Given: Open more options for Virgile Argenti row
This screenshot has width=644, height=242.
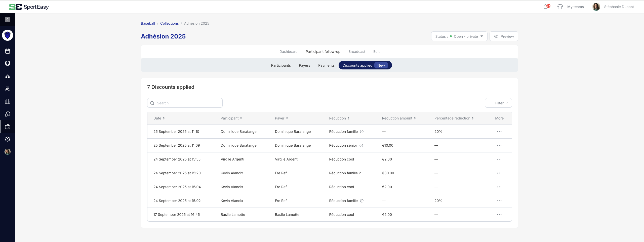Looking at the screenshot, I should pos(499,159).
